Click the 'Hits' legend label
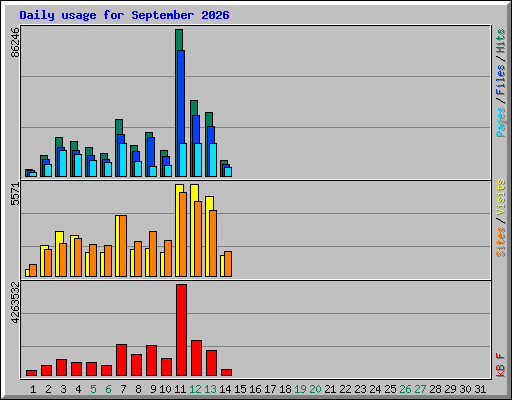512x400 pixels. [500, 41]
